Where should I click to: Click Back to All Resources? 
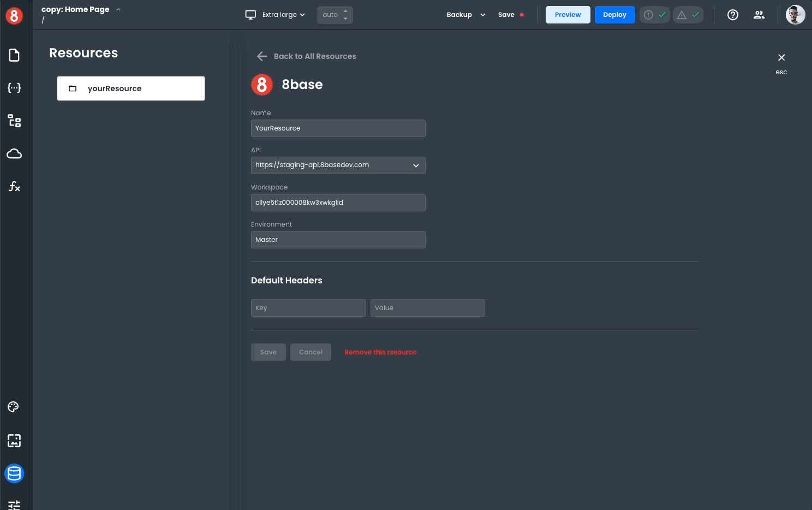[x=307, y=56]
